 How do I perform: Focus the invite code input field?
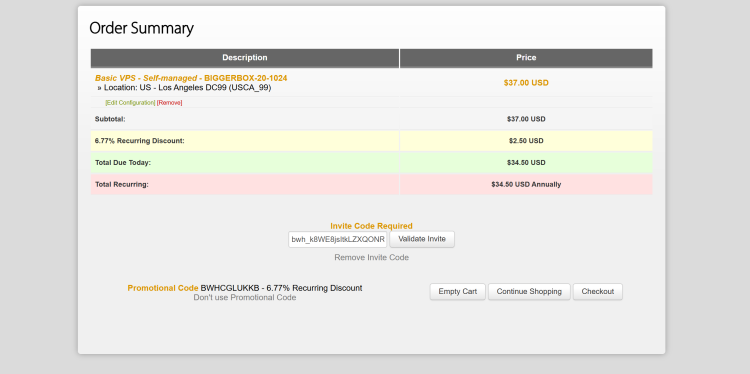[337, 239]
